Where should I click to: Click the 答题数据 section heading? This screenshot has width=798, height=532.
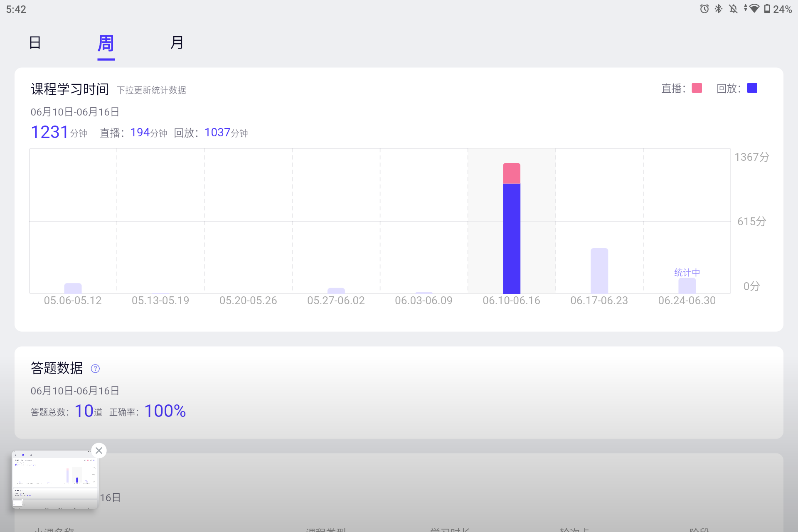(x=57, y=368)
